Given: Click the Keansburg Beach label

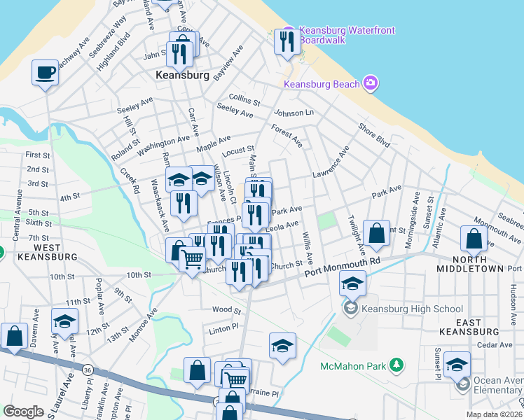Looking at the screenshot, I should pos(322,84).
